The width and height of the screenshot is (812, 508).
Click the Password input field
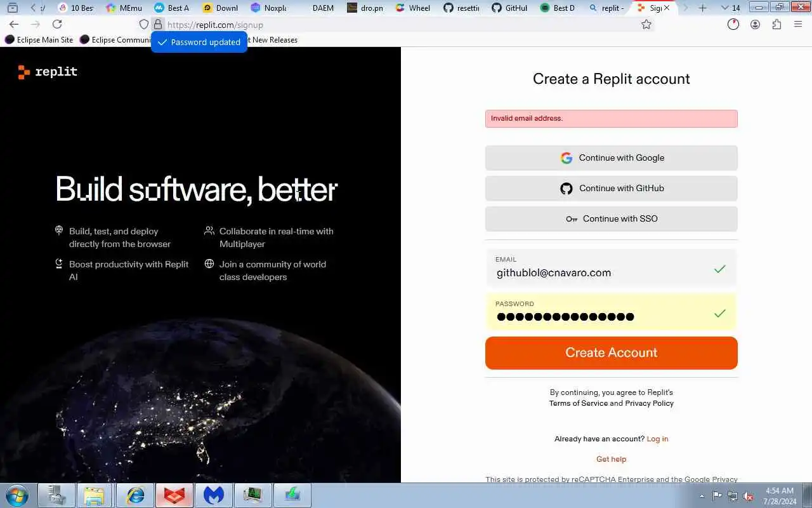pyautogui.click(x=611, y=311)
